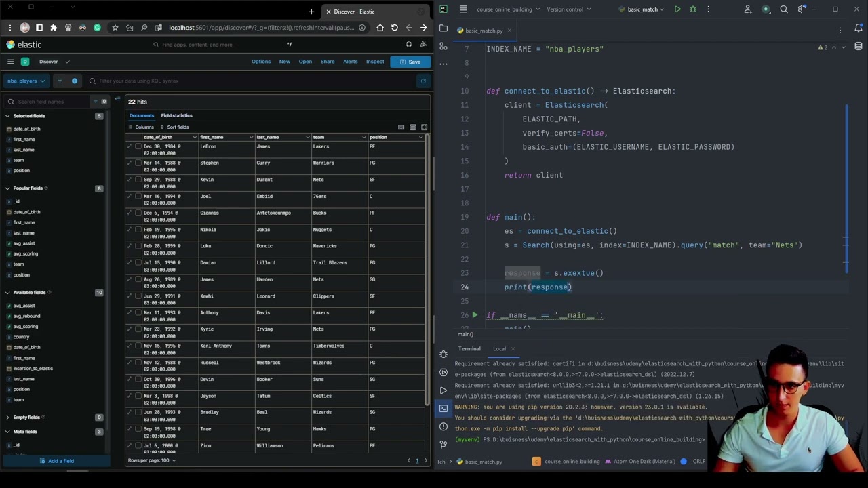
Task: Collapse Meta fields section
Action: (x=7, y=432)
